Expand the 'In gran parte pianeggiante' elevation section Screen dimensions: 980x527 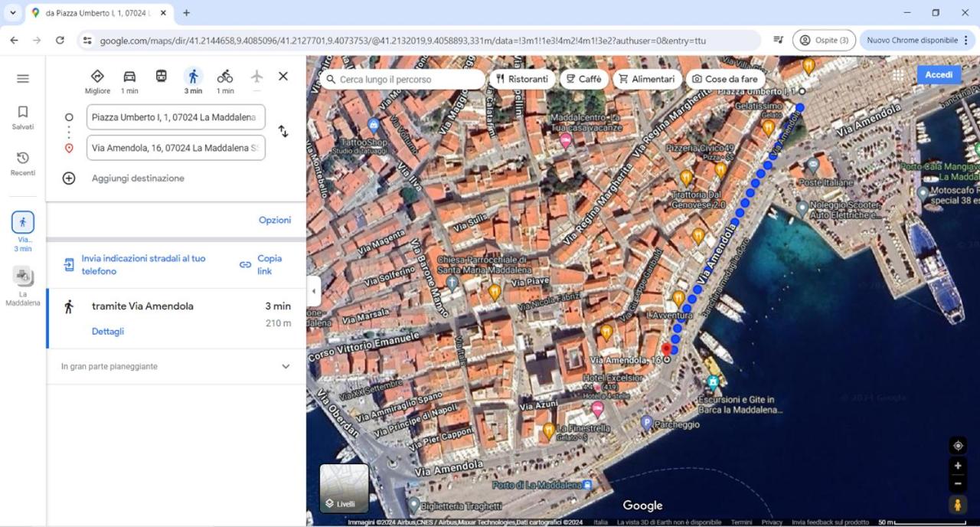tap(176, 366)
